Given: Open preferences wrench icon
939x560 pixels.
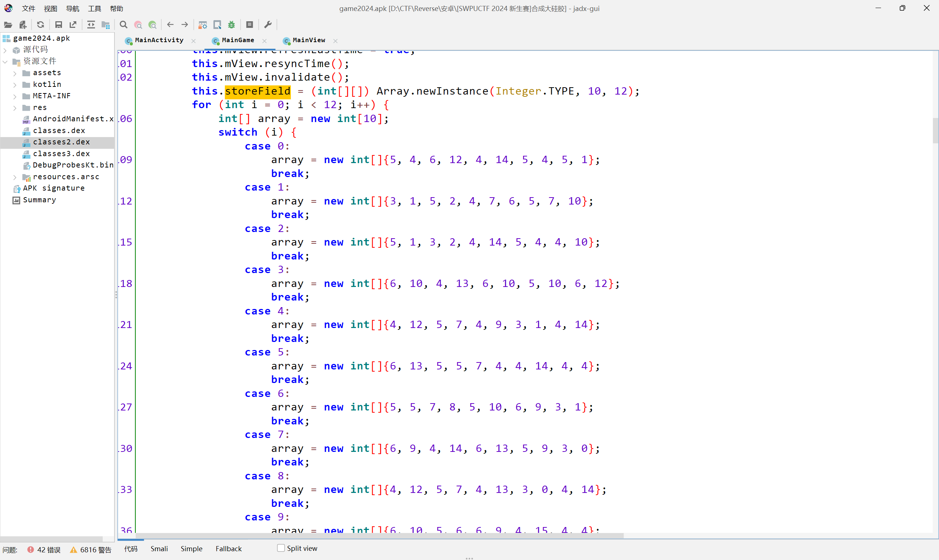Looking at the screenshot, I should pyautogui.click(x=268, y=25).
